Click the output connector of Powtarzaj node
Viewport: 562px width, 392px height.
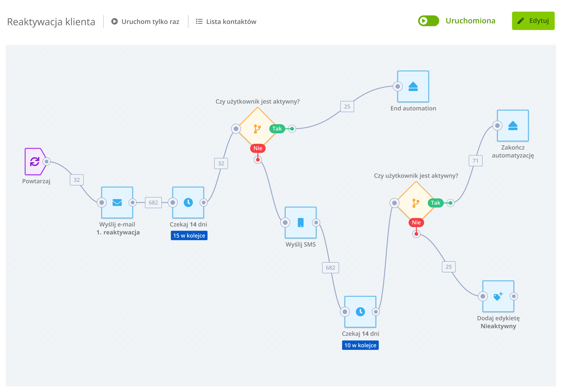[x=46, y=161]
